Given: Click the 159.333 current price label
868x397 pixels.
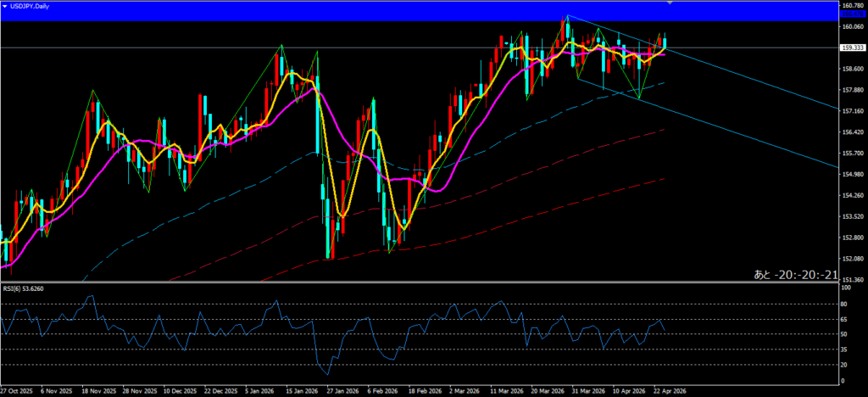Looking at the screenshot, I should tap(851, 48).
